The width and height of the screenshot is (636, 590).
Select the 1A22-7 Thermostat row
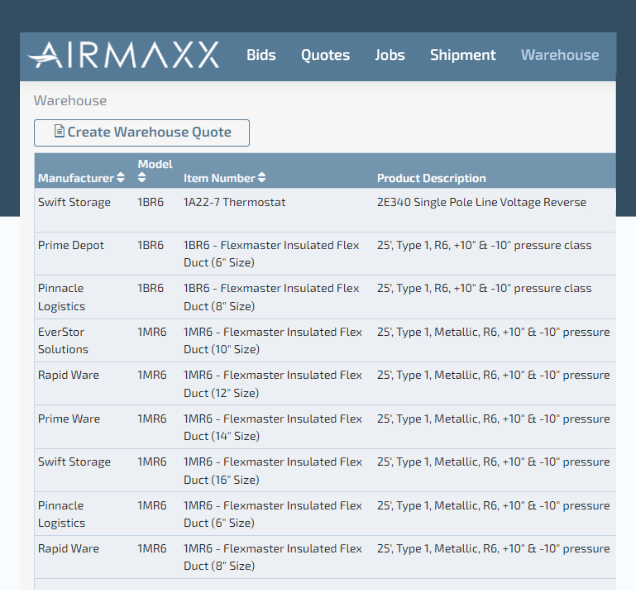tap(234, 202)
